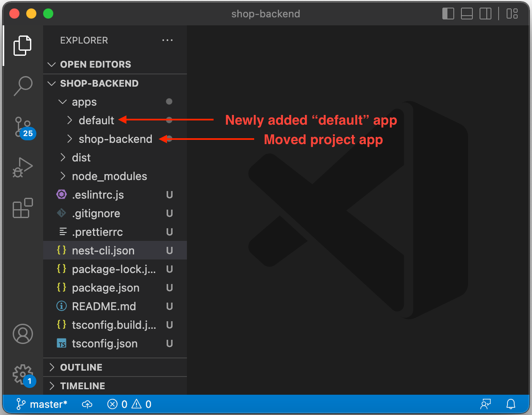
Task: Collapse the OPEN EDITORS section
Action: [x=115, y=64]
